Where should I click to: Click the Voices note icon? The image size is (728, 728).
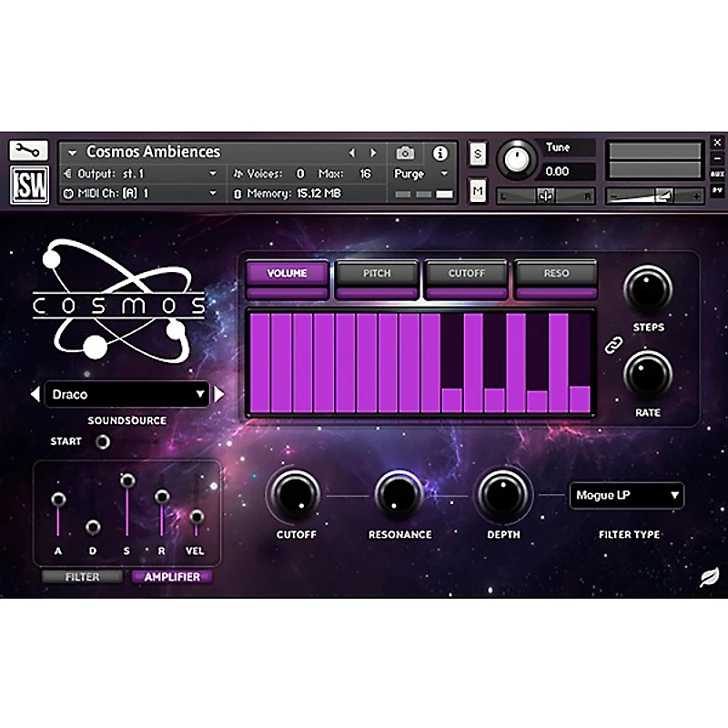coord(238,174)
